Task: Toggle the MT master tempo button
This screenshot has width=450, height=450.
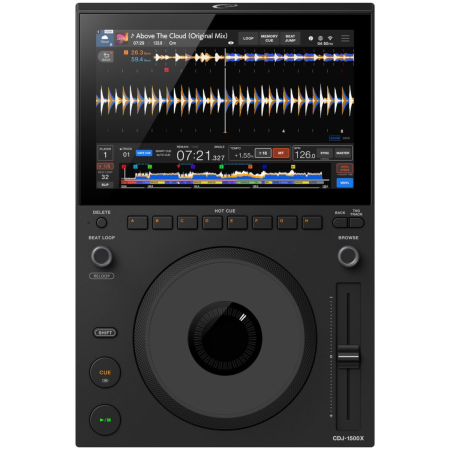Action: tap(281, 153)
